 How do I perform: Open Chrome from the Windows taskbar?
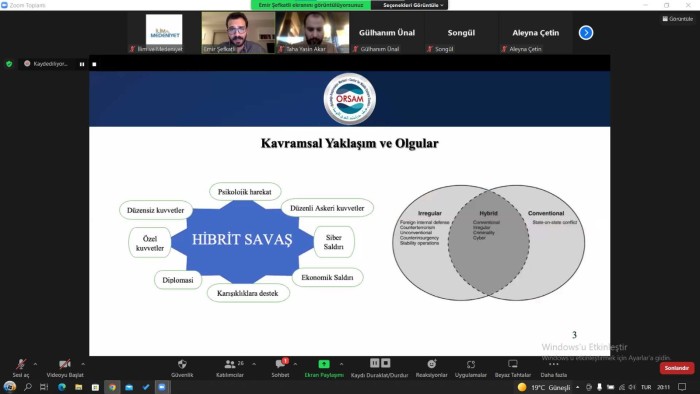point(112,387)
